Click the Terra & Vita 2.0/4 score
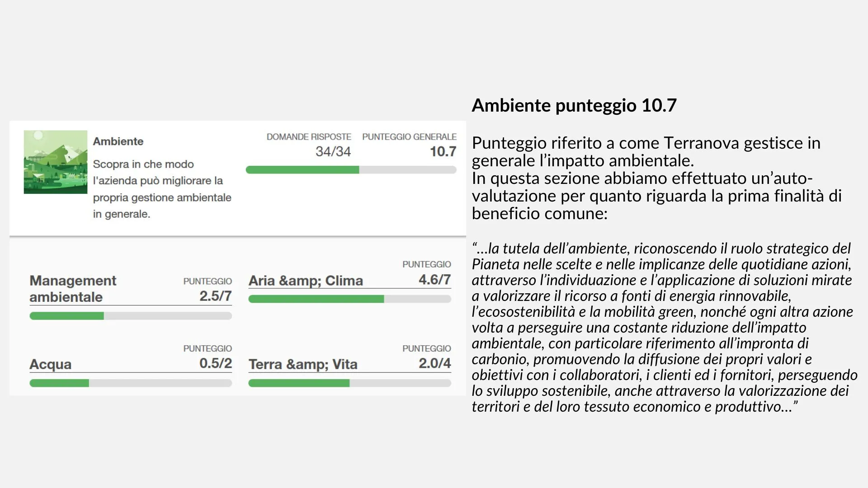This screenshot has height=488, width=868. 434,363
